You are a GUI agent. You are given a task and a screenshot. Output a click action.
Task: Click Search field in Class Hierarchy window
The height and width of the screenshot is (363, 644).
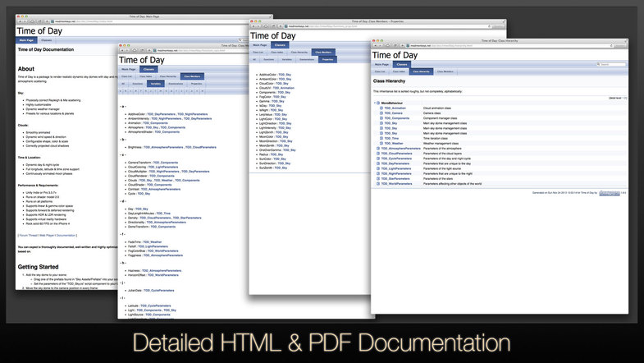(613, 64)
